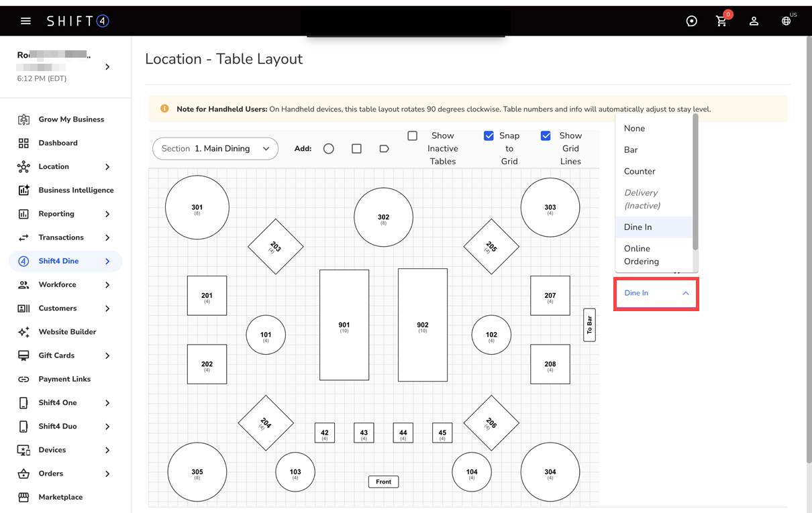812x513 pixels.
Task: Click the Marketplace storefront icon
Action: pos(23,497)
